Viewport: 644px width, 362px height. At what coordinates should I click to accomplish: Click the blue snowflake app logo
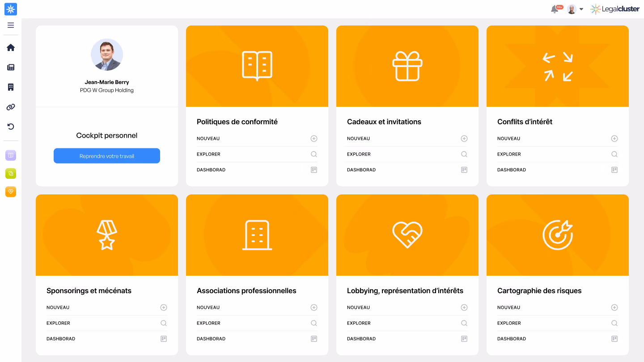[11, 9]
